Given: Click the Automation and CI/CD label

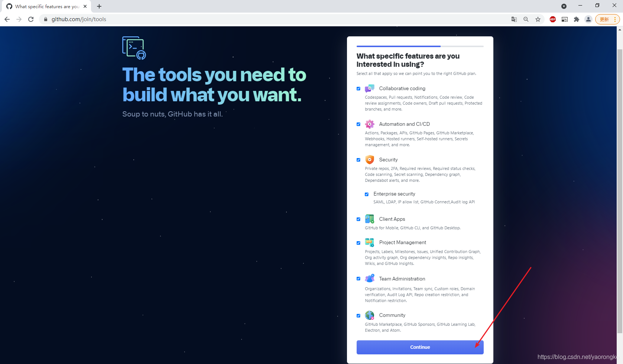Looking at the screenshot, I should [405, 124].
